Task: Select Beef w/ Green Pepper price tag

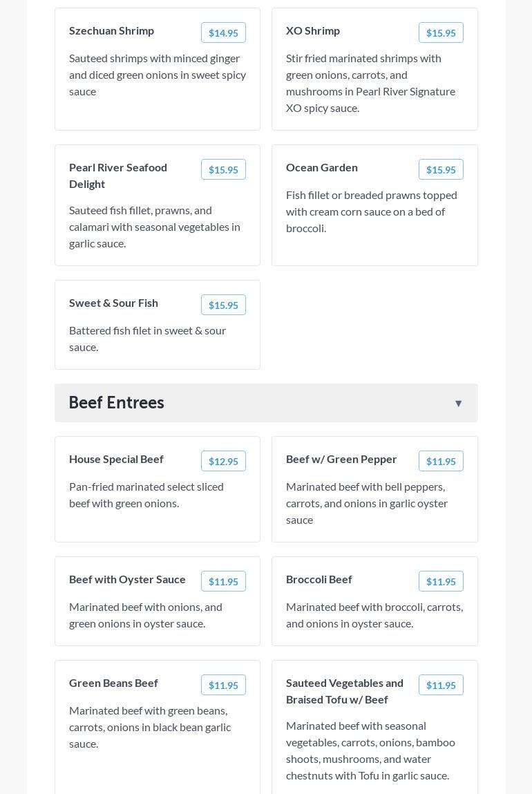Action: pos(441,462)
